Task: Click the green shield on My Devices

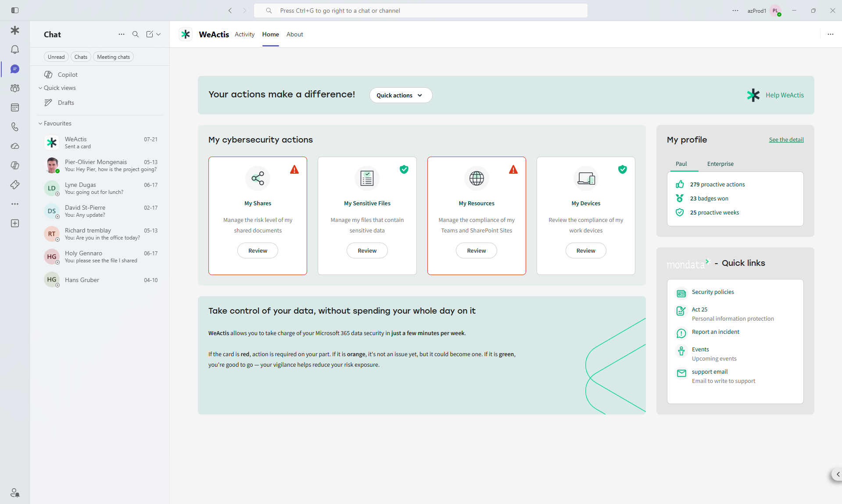Action: pyautogui.click(x=622, y=169)
